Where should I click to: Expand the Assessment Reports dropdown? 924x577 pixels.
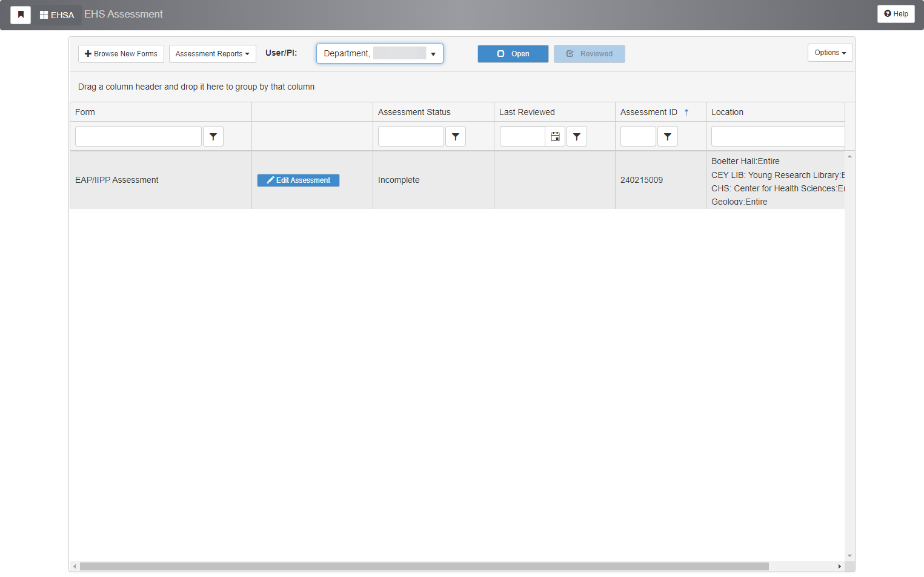coord(213,54)
